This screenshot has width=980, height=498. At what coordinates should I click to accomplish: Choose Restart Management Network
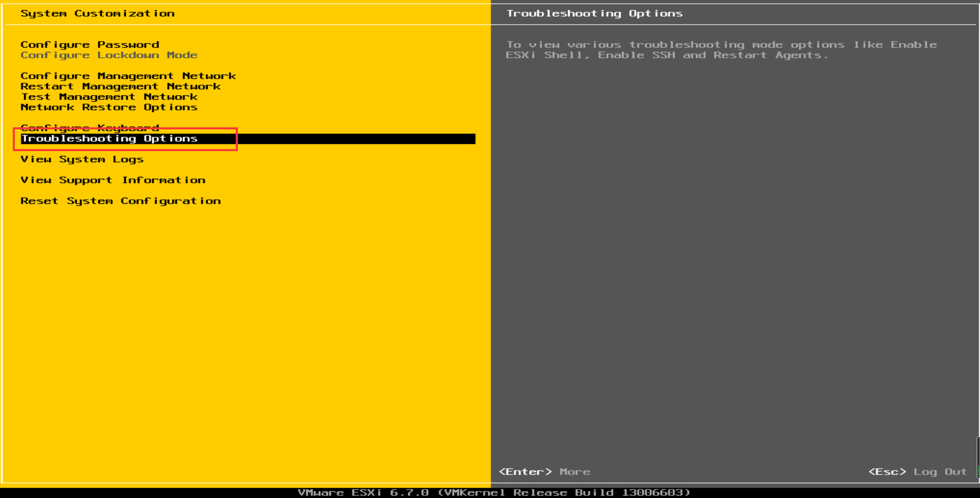[x=121, y=86]
